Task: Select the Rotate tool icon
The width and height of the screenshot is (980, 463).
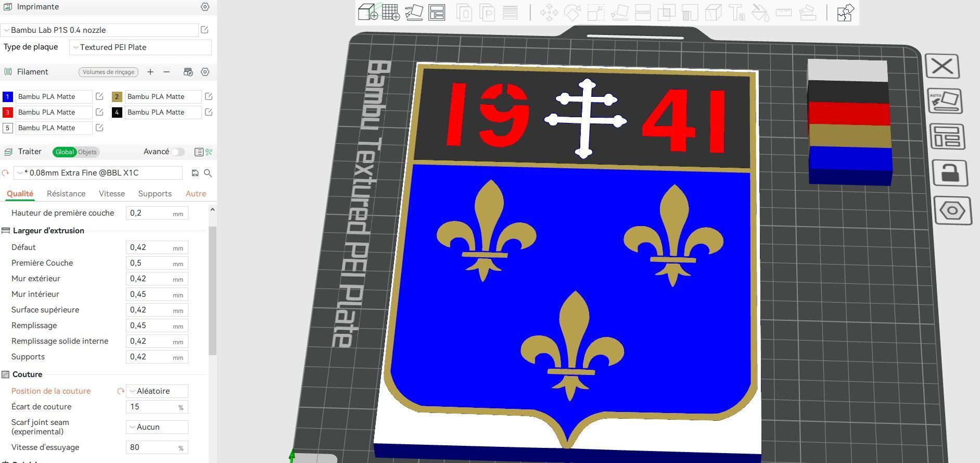Action: (572, 12)
